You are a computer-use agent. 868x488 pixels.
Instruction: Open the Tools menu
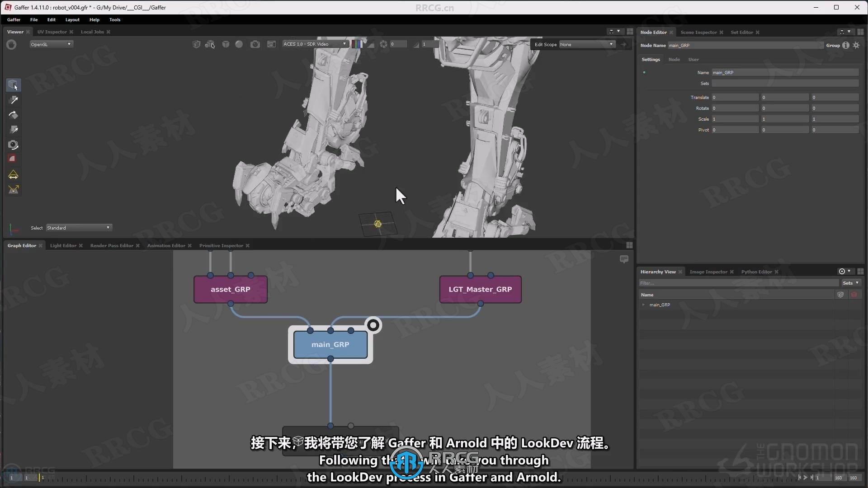click(115, 20)
